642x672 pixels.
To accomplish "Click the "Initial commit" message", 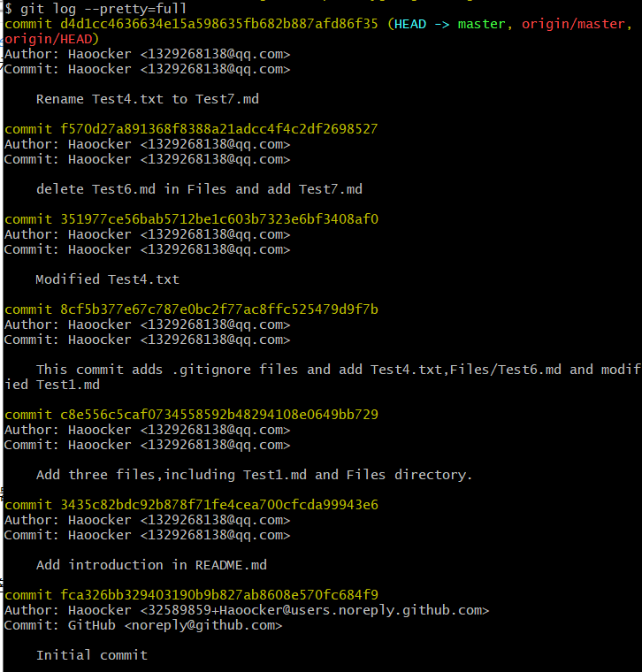I will 91,655.
